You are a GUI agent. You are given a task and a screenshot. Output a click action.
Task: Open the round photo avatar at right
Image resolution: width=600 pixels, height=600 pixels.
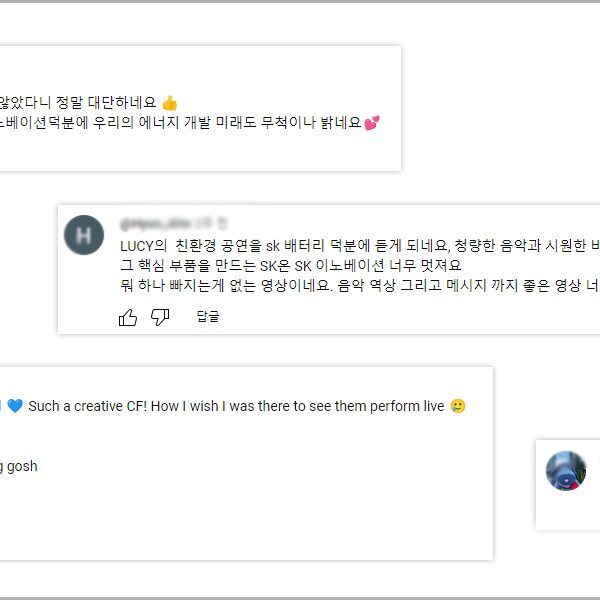coord(566,471)
